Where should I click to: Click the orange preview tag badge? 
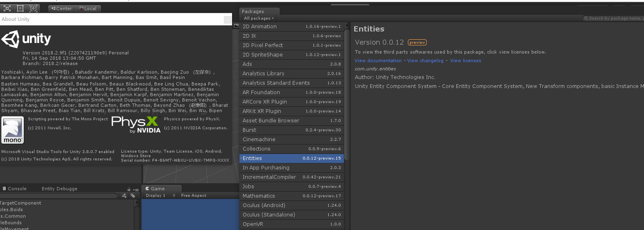coord(417,43)
